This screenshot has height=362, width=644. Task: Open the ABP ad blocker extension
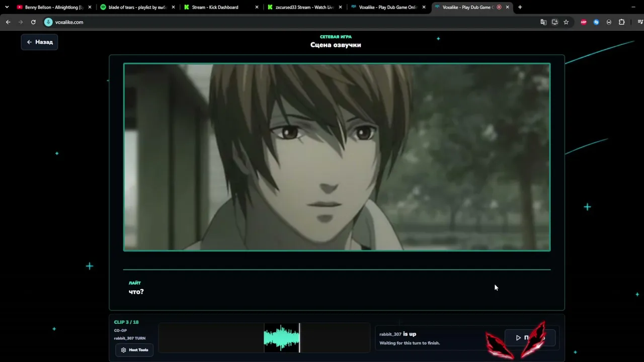[x=584, y=22]
